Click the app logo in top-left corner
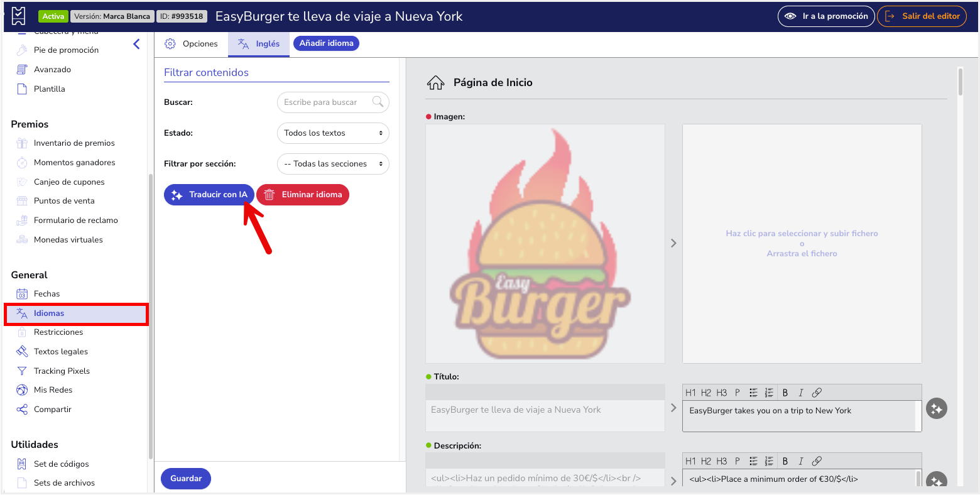 click(x=19, y=16)
